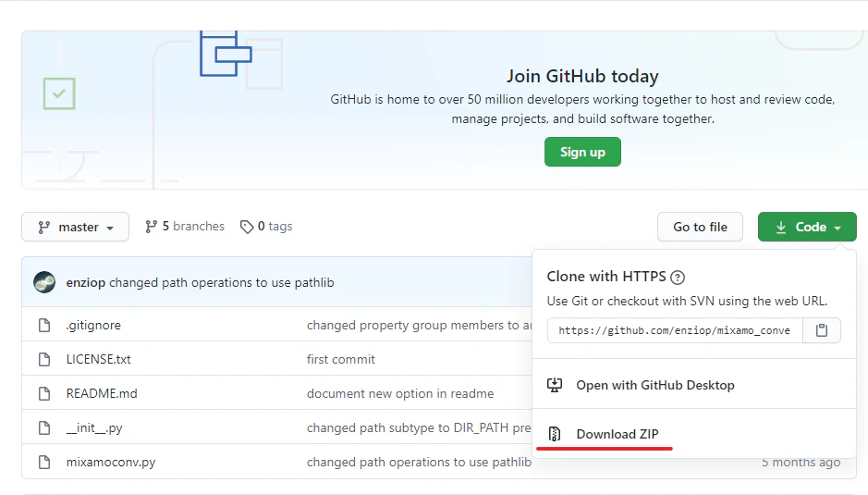Select the HTTPS clone URL field
868x495 pixels.
(x=675, y=330)
